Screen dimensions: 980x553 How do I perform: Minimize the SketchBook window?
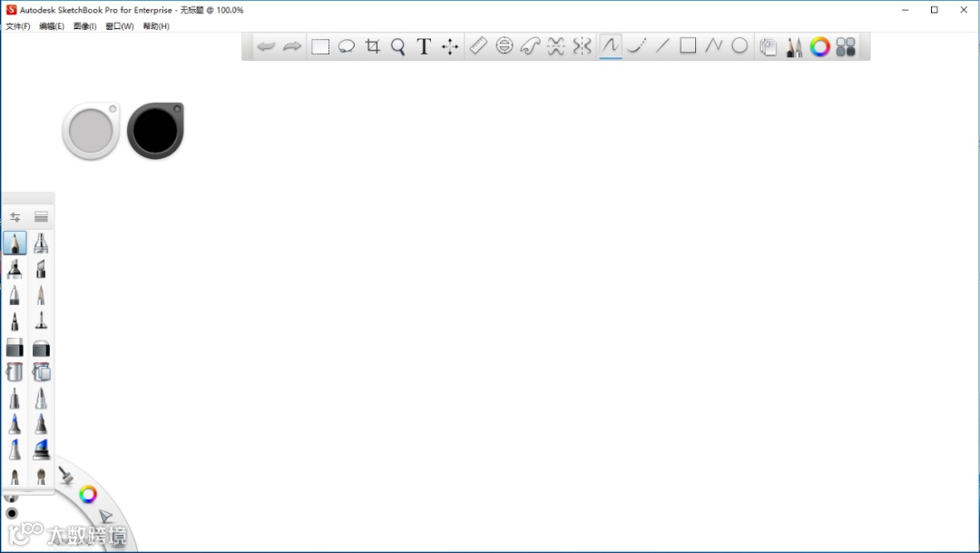pyautogui.click(x=905, y=10)
